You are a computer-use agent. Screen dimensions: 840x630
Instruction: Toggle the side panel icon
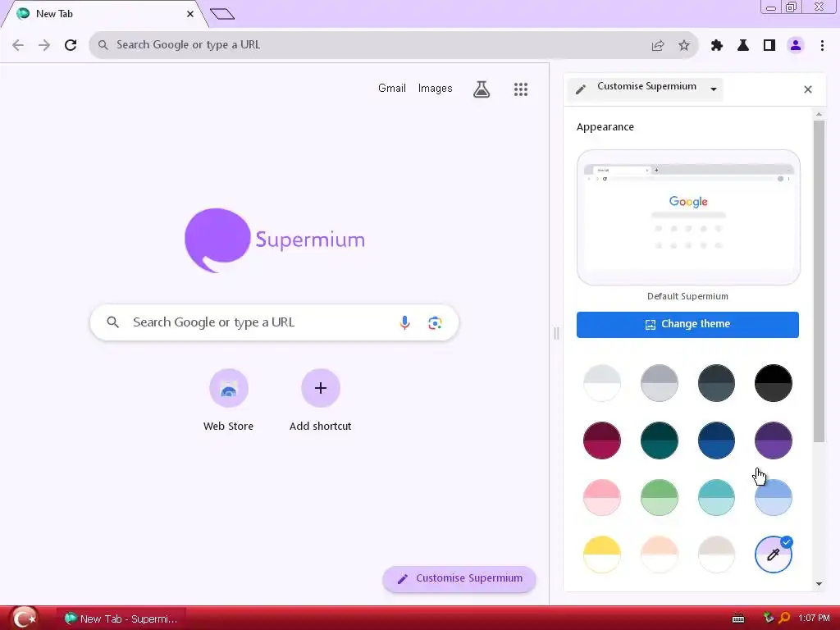pos(769,46)
